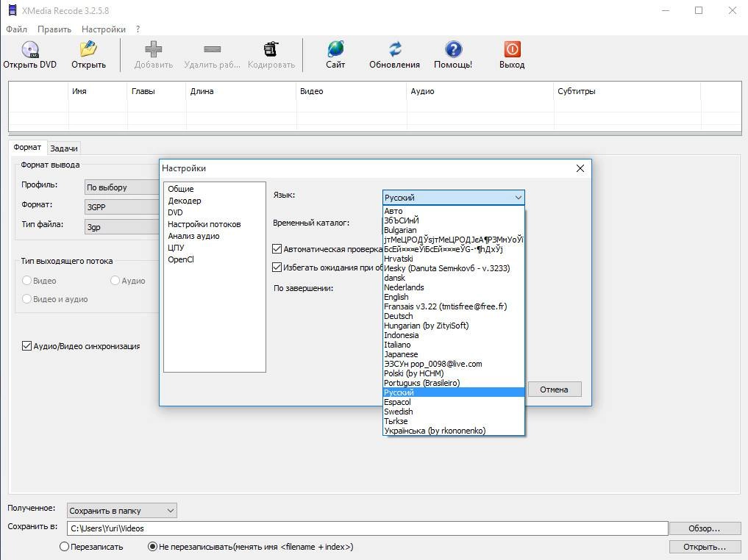
Task: Toggle Аудио/Видео синхронизация checkbox
Action: pos(26,346)
